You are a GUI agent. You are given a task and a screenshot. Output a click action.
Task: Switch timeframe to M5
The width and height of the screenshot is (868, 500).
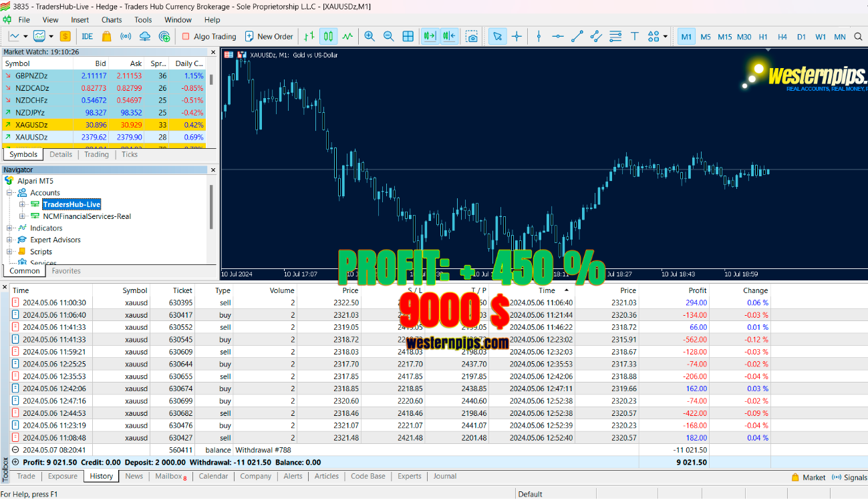pos(706,37)
